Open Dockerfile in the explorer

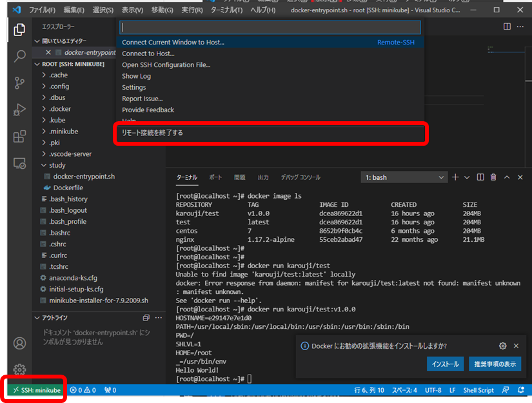tap(68, 188)
